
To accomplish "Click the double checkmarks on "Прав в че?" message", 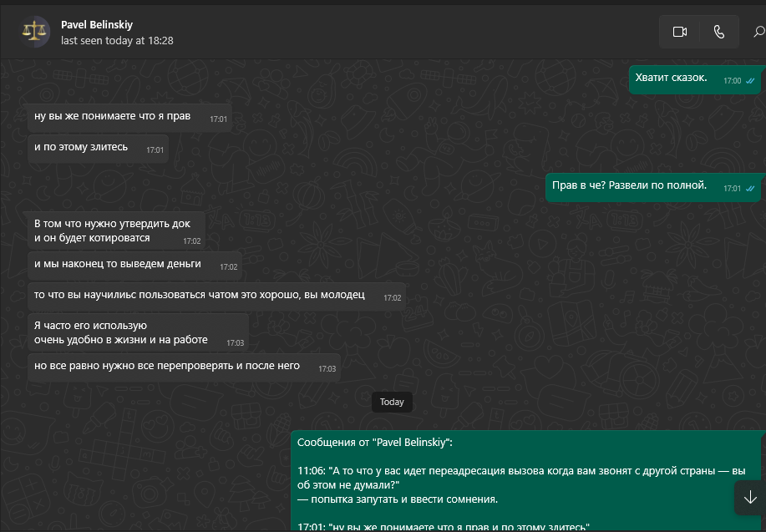I will pyautogui.click(x=750, y=189).
